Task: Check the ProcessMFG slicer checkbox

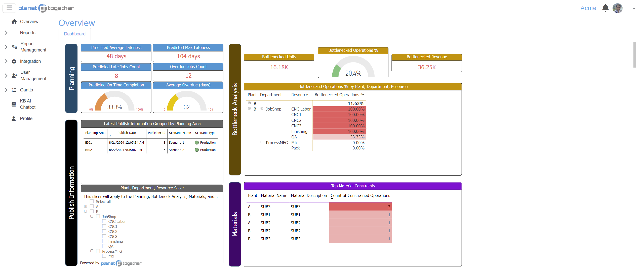Action: (x=98, y=251)
